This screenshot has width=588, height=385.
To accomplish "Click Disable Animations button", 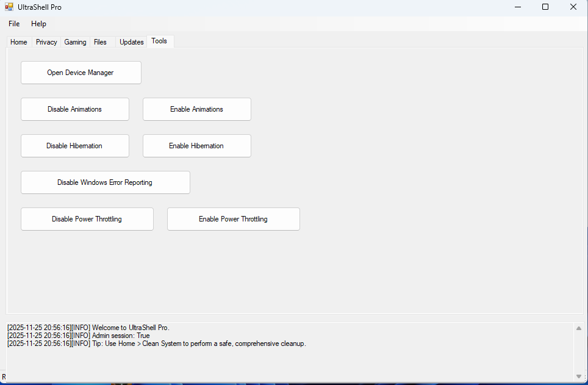I will pos(75,109).
